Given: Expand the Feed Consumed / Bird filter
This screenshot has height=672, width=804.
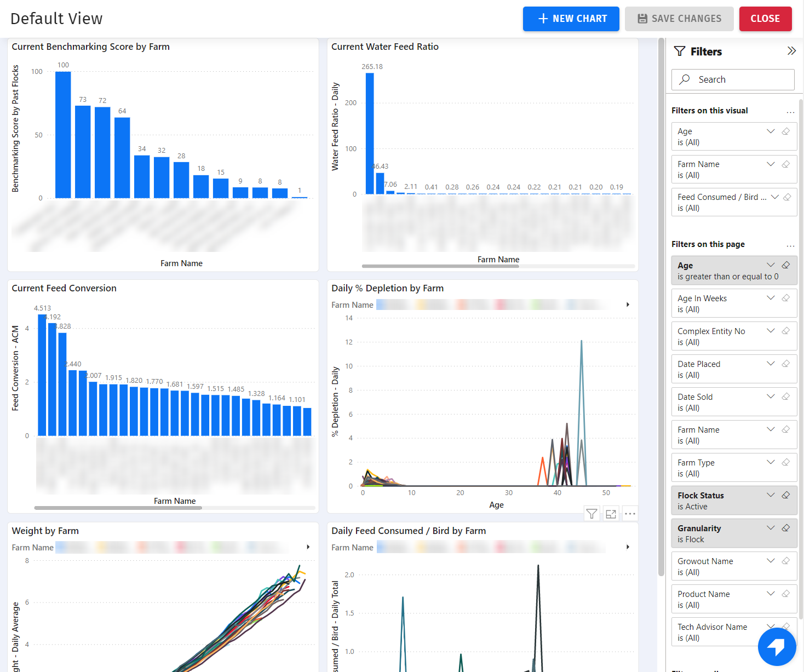Looking at the screenshot, I should coord(775,197).
